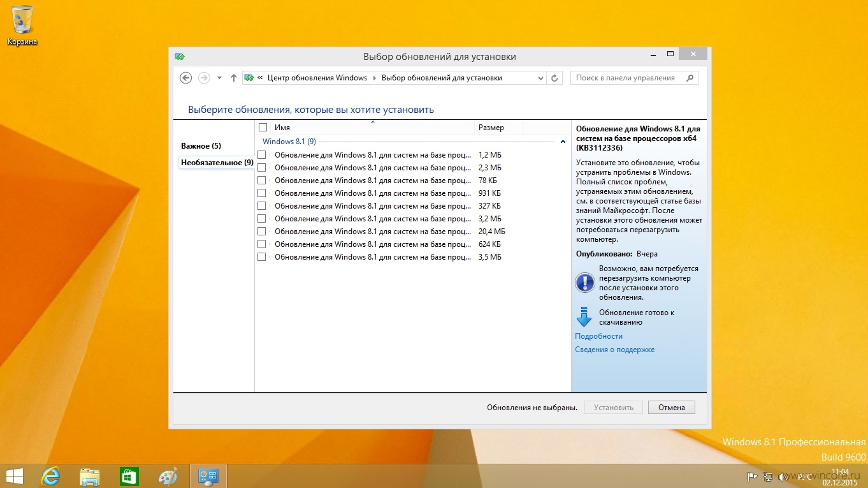Open the « chevron in the address bar
Screen dimensions: 868x488
coord(260,78)
